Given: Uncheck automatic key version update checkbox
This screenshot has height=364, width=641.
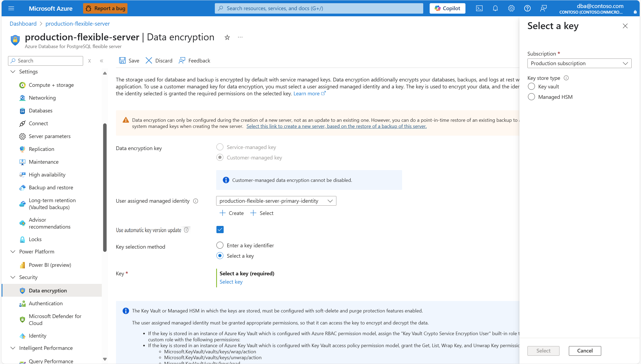Looking at the screenshot, I should [x=220, y=230].
